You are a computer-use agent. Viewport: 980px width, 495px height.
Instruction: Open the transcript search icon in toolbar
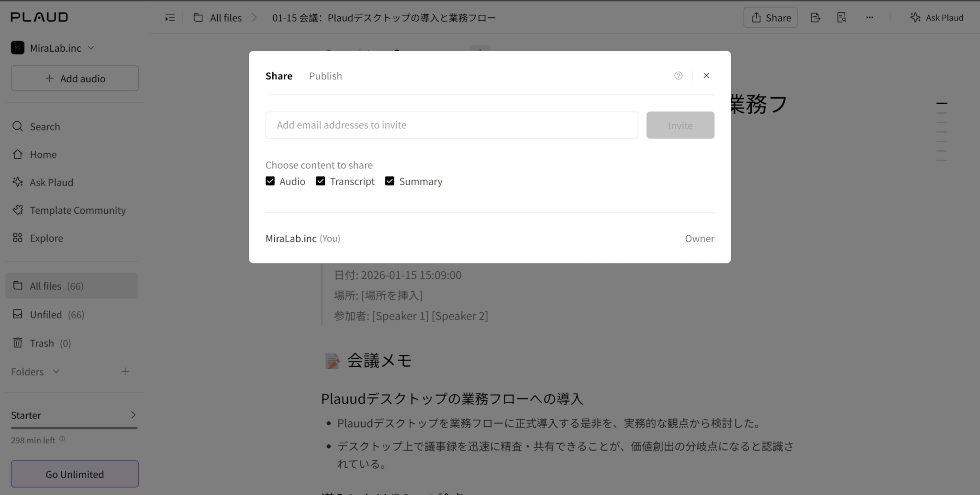842,18
